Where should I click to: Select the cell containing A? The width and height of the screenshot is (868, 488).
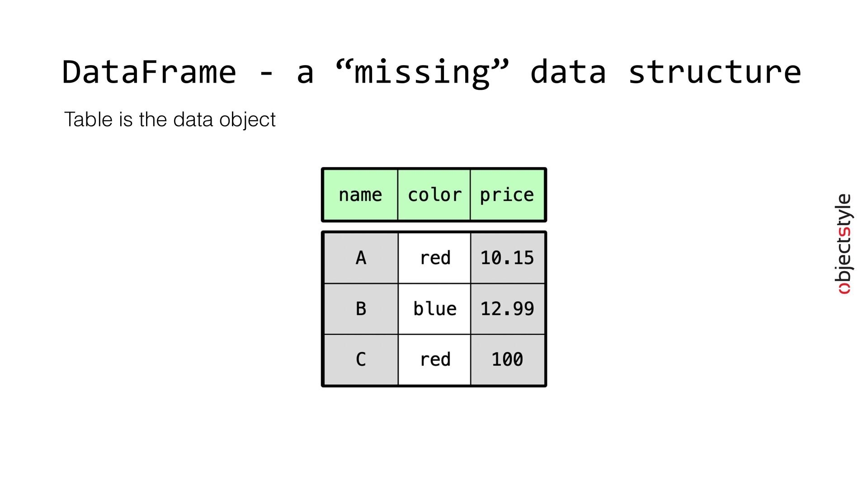coord(361,258)
